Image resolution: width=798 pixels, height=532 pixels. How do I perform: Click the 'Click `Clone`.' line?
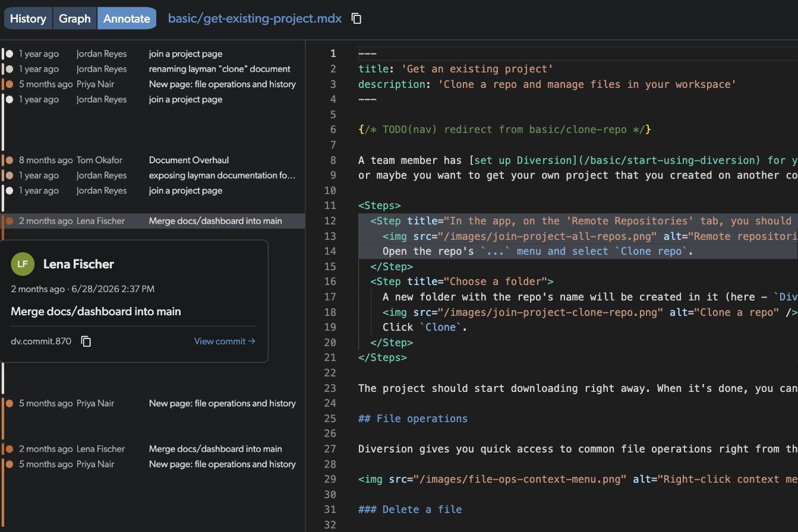(x=424, y=327)
